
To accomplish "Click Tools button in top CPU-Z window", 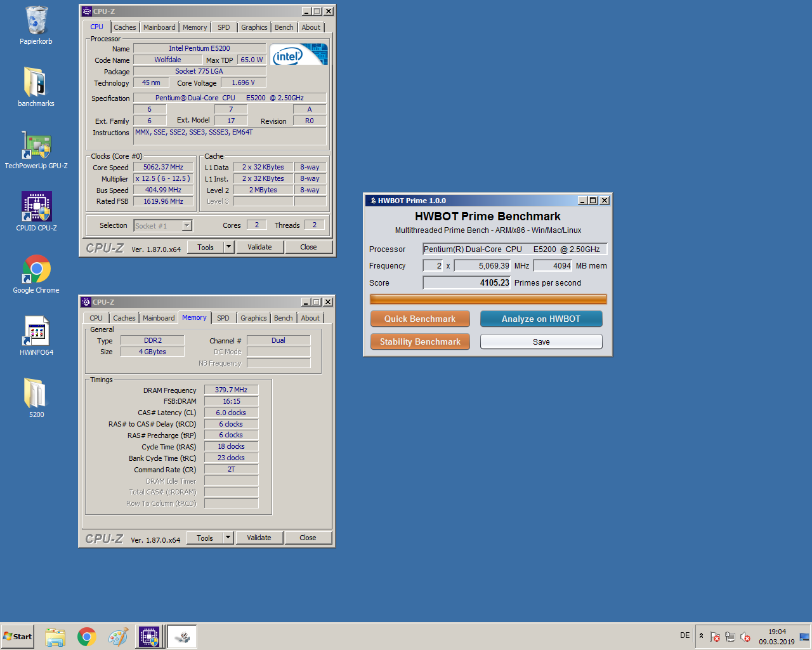I will point(206,248).
